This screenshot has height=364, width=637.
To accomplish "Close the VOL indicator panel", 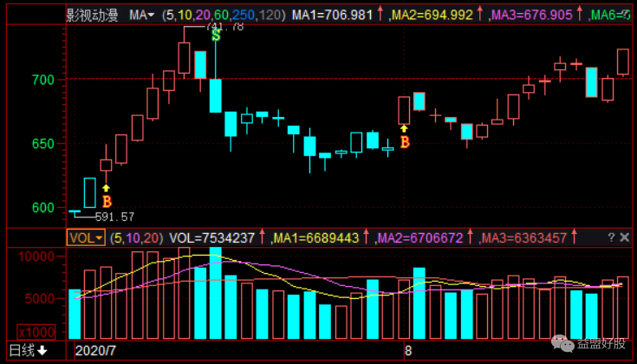I will tap(624, 237).
